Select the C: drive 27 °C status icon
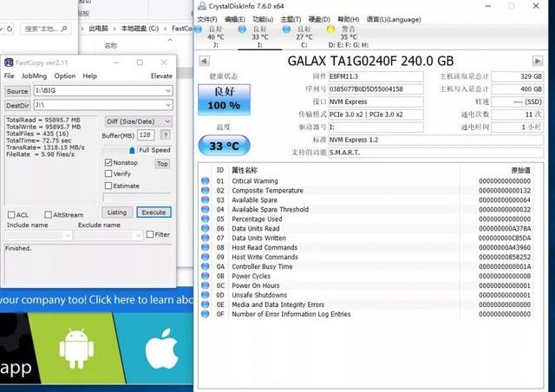This screenshot has width=555, height=392. (287, 29)
